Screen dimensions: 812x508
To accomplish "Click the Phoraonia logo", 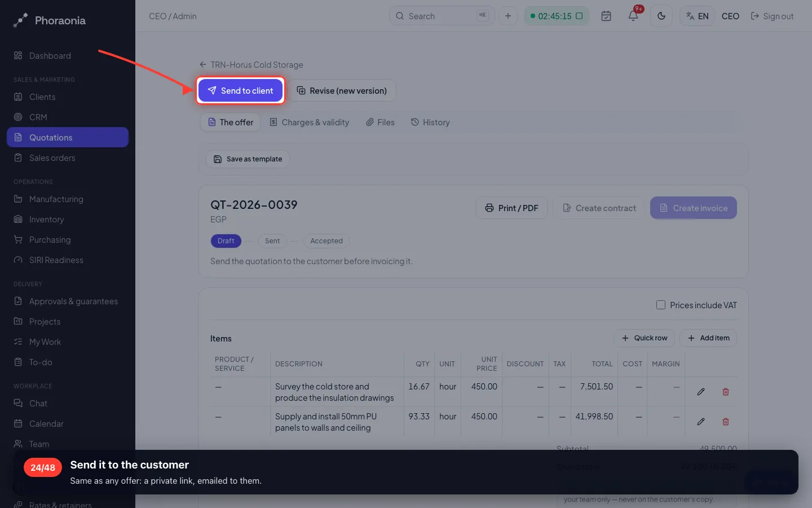I will (50, 20).
